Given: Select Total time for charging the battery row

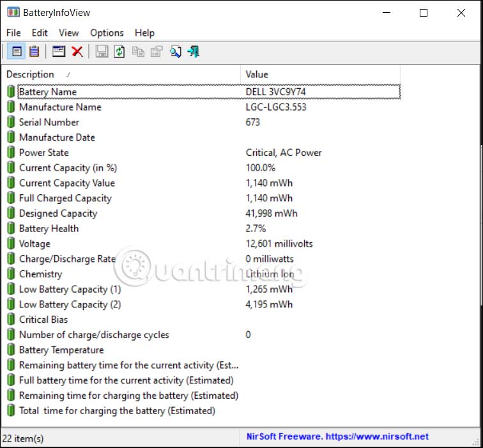Looking at the screenshot, I should point(203,411).
